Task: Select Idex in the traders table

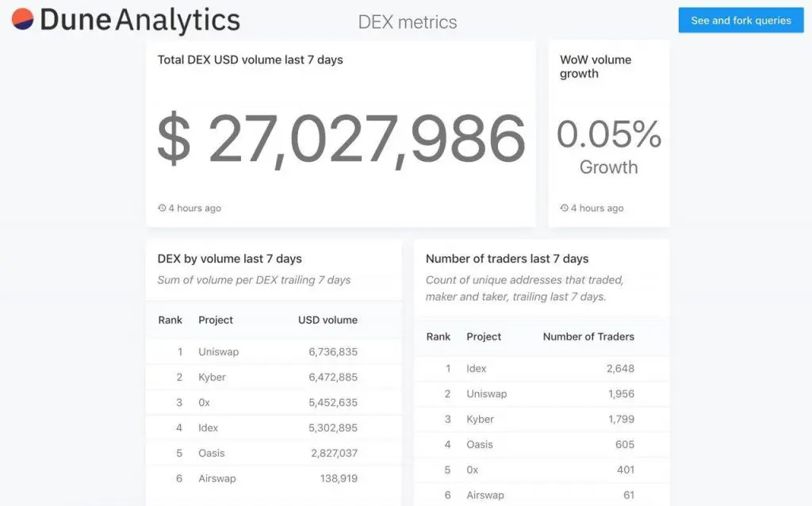Action: coord(477,368)
